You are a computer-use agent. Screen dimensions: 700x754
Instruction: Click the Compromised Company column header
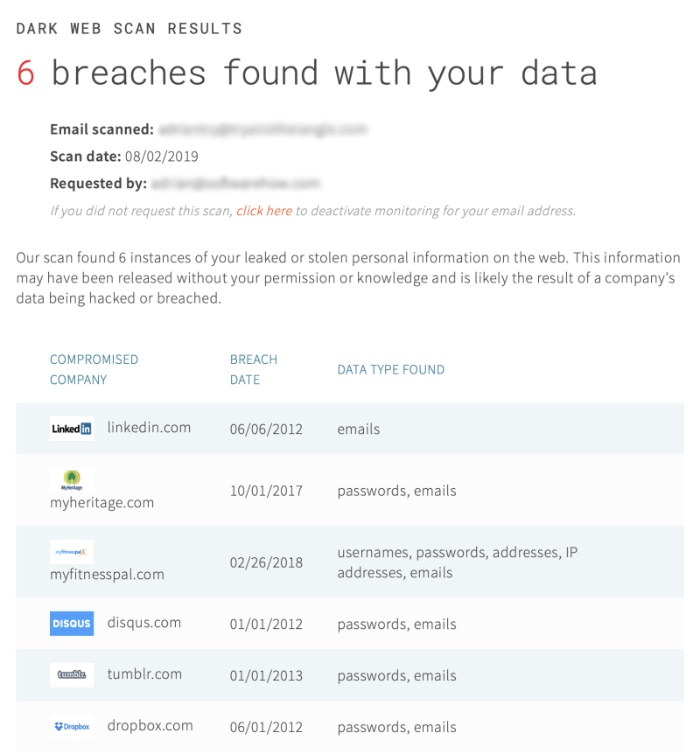tap(94, 369)
